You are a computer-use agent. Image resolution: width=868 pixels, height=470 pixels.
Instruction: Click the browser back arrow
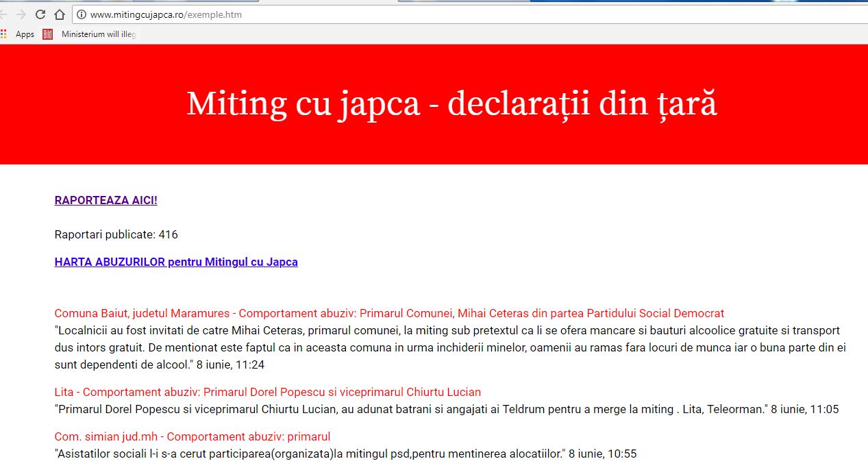(x=4, y=14)
